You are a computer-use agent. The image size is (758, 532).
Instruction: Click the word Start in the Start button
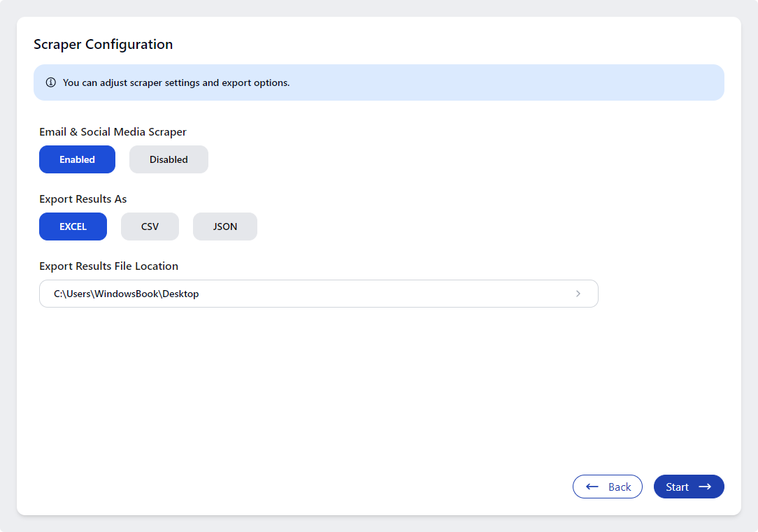point(677,487)
